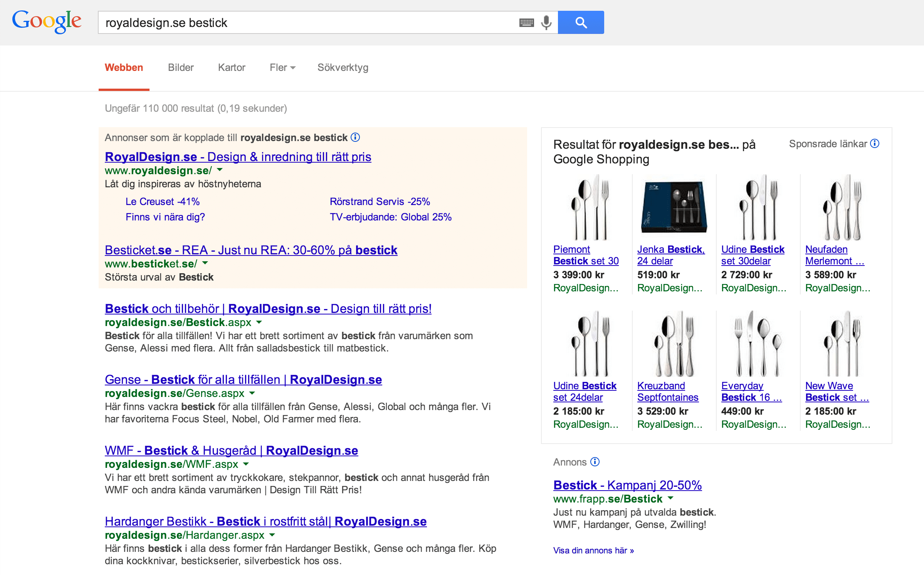This screenshot has width=924, height=575.
Task: Open the 'Finns vi nära dig?' sitelink
Action: (165, 217)
